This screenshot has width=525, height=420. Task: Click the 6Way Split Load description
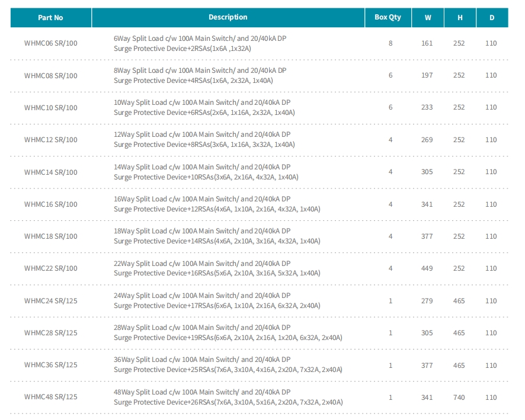200,43
